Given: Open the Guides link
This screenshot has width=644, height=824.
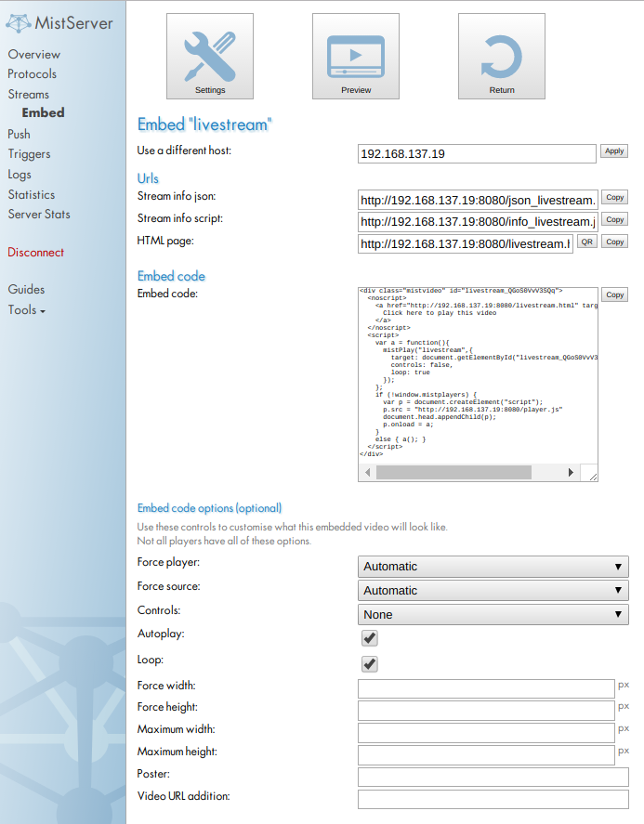Looking at the screenshot, I should click(26, 289).
